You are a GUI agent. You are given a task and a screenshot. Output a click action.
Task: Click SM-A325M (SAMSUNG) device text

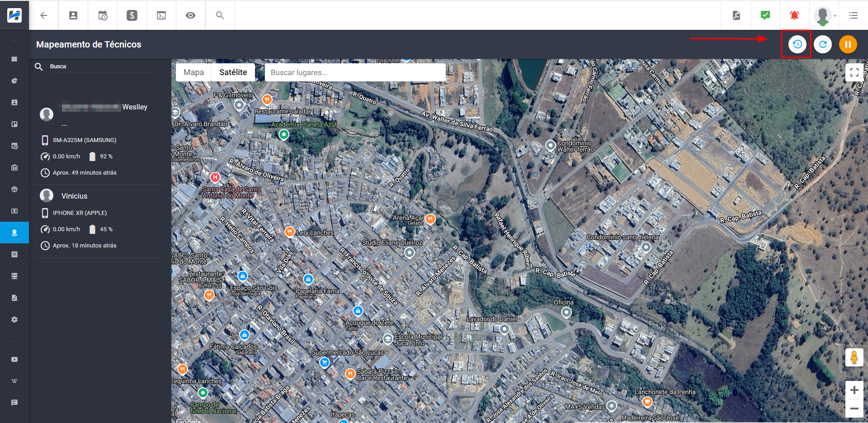[x=85, y=140]
